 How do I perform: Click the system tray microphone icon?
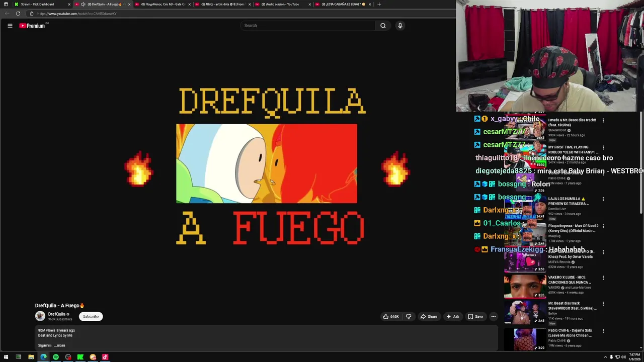pos(611,357)
